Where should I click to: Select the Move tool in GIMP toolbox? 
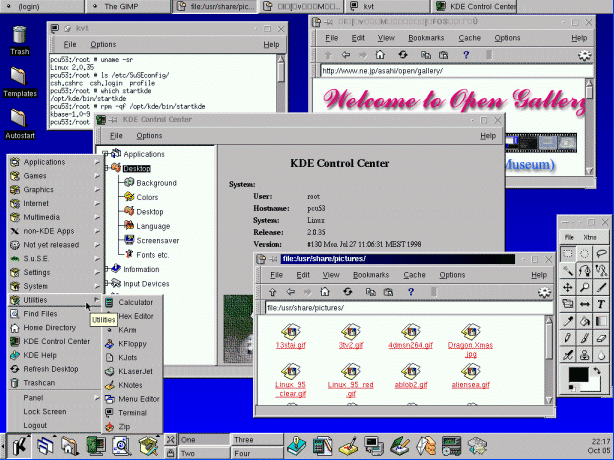[568, 287]
